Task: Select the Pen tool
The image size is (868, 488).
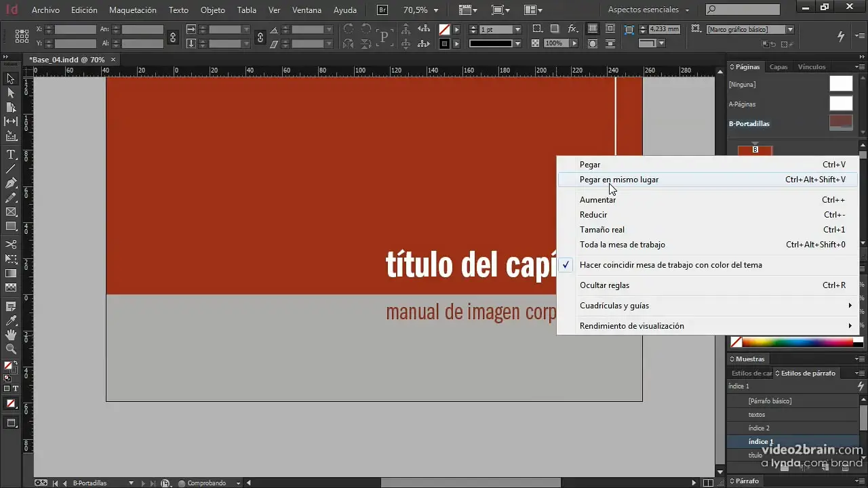Action: 11,184
